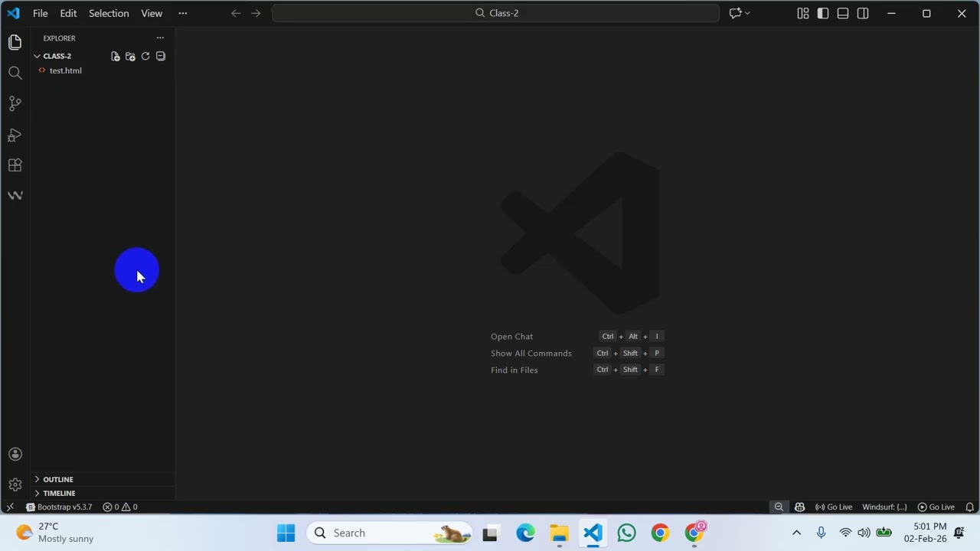Open the Chat icon in the title bar
Viewport: 980px width, 551px height.
[x=735, y=13]
